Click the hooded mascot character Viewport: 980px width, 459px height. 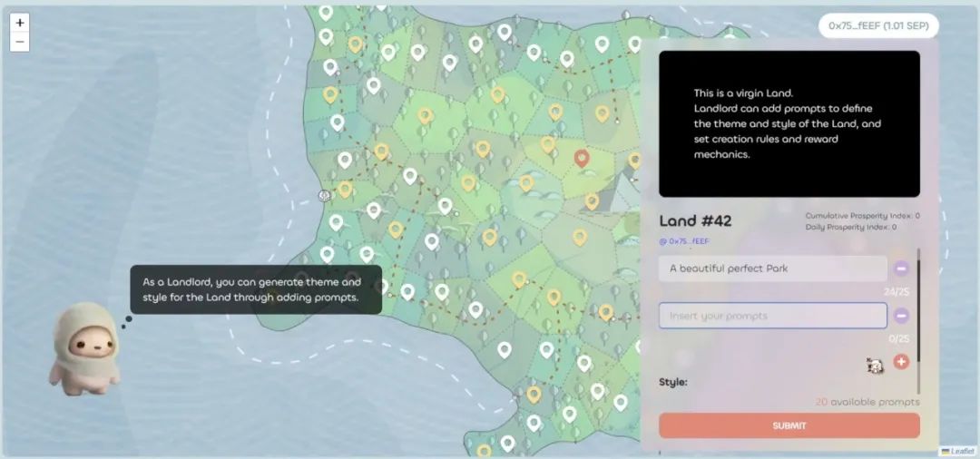click(x=84, y=348)
